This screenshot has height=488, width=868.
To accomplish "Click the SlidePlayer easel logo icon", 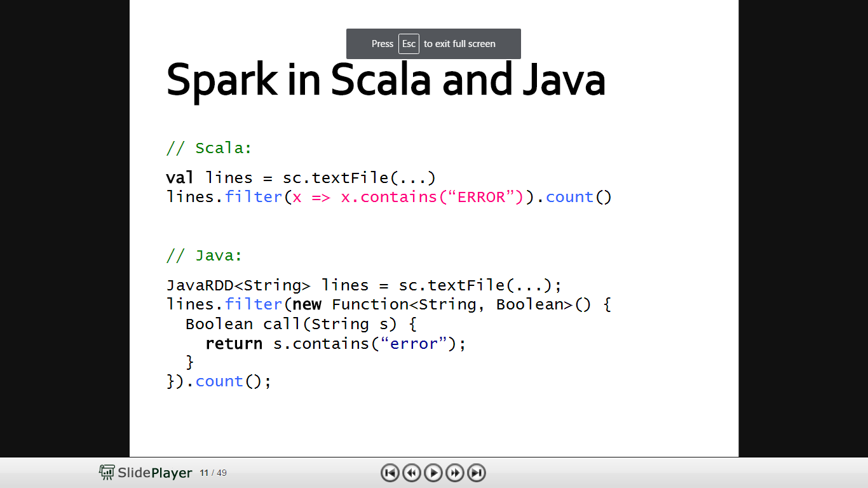I will (x=105, y=472).
